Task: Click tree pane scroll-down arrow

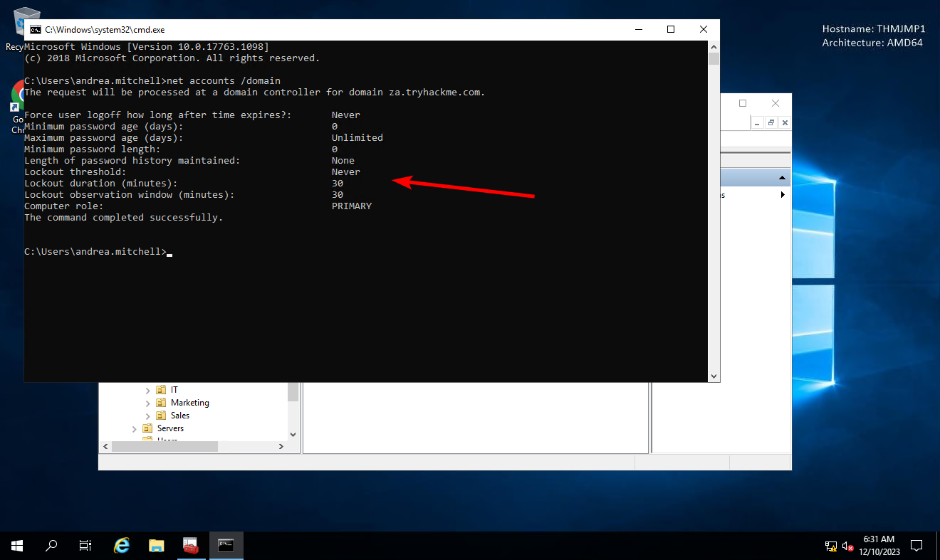Action: [x=293, y=434]
